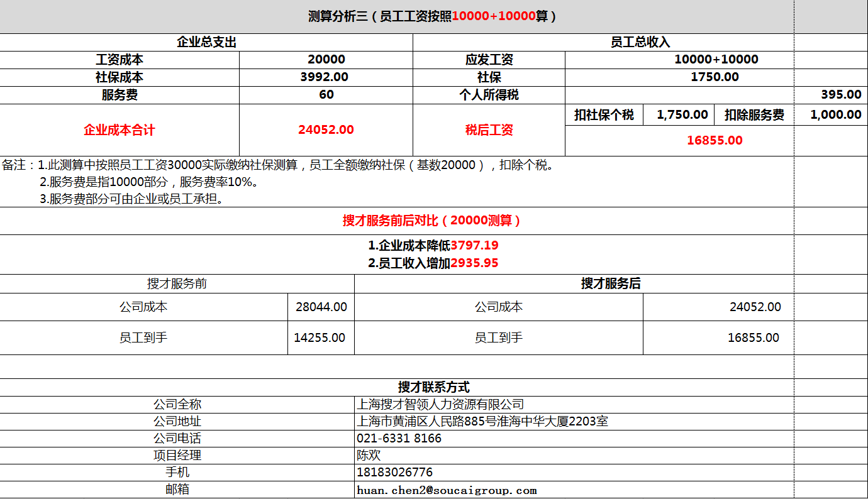
Task: Select the 14255.00 take-home value
Action: point(320,338)
